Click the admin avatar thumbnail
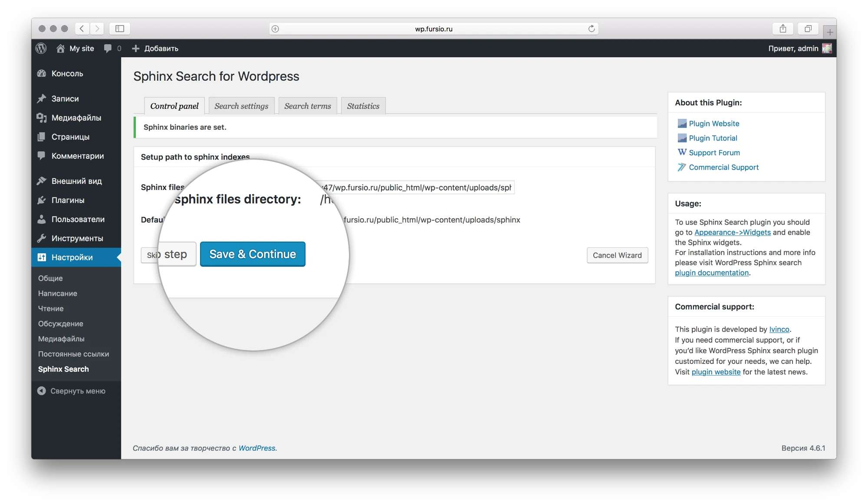868x504 pixels. 827,49
